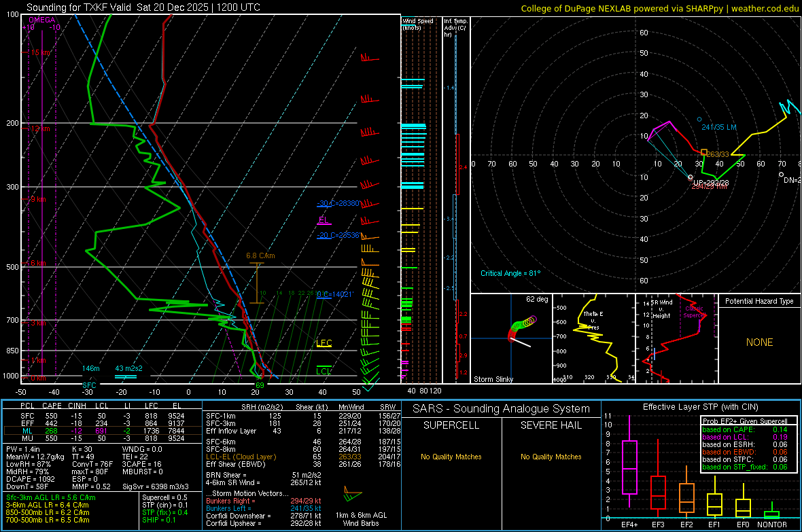Click the Classic Supercell label

(x=694, y=312)
